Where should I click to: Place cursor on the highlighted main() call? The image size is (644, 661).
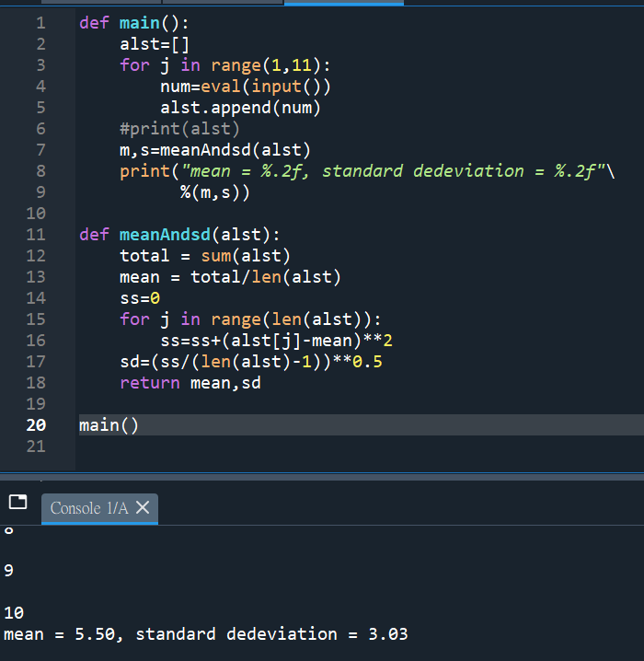109,425
